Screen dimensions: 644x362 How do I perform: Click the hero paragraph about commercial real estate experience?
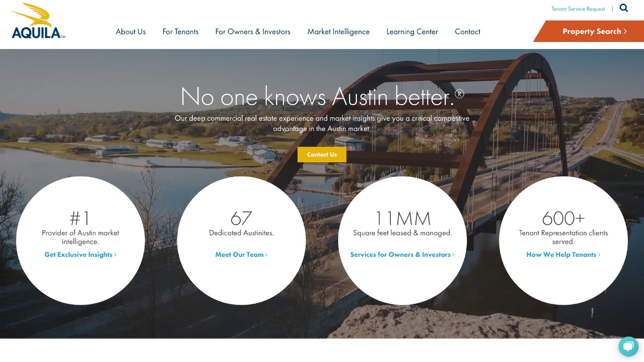[x=322, y=123]
